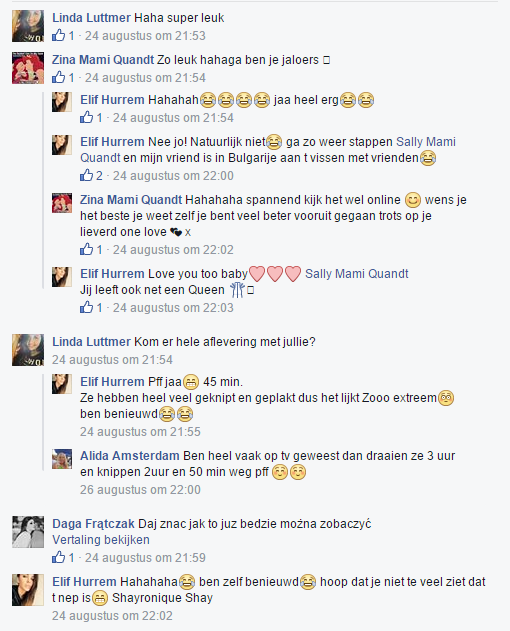The image size is (510, 631).
Task: Open Linda Luttmer's name on 'Kom er hele aflevering'
Action: (91, 342)
